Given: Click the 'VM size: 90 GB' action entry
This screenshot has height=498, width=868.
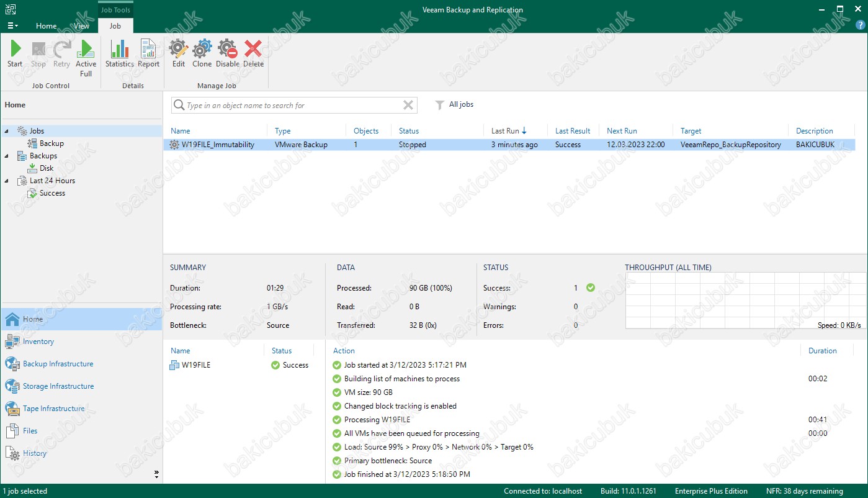Looking at the screenshot, I should tap(369, 392).
